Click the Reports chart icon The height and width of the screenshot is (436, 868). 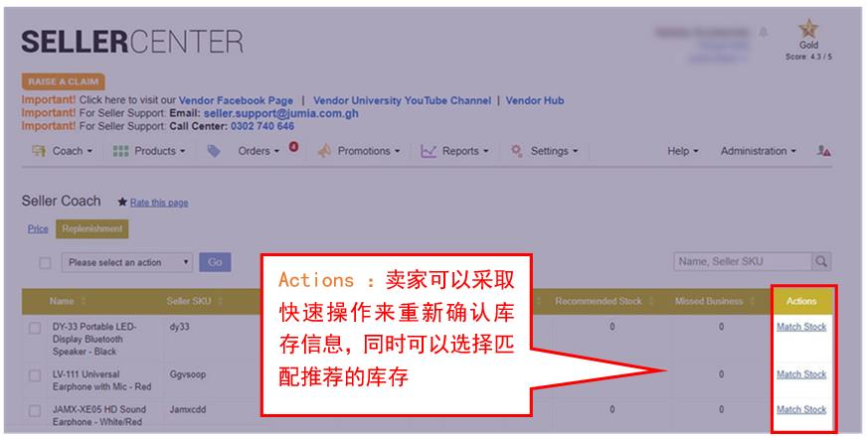pos(429,151)
